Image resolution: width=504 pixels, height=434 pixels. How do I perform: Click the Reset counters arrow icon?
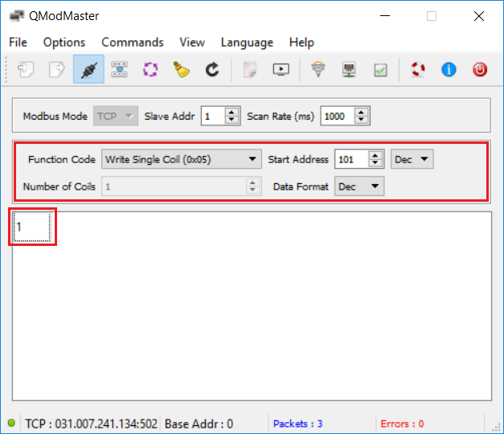(212, 69)
